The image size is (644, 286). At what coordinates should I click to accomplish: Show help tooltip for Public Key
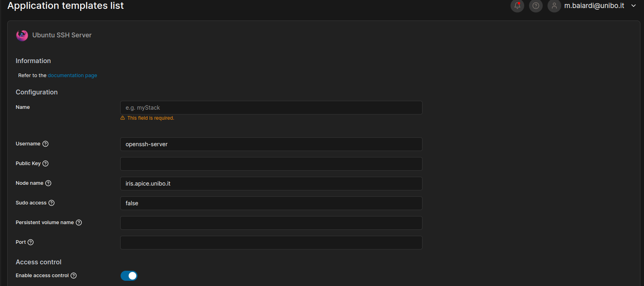point(45,163)
